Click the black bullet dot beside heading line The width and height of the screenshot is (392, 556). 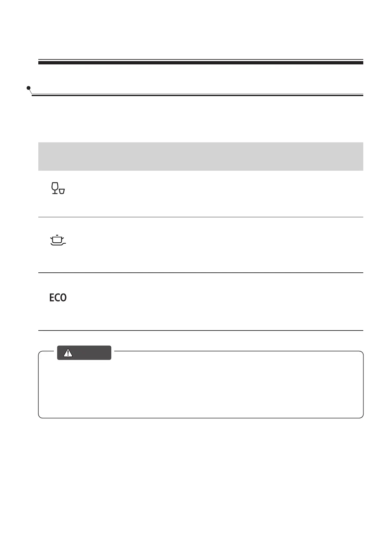coord(29,88)
